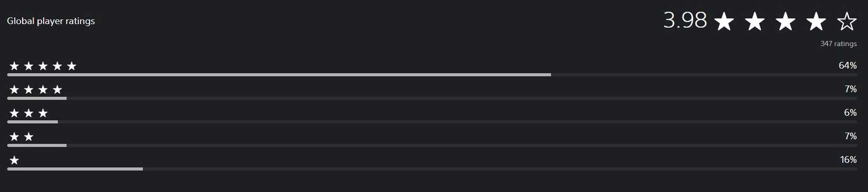Viewport: 868px width, 192px height.
Task: Click the four-star progress bar fill
Action: click(x=37, y=98)
